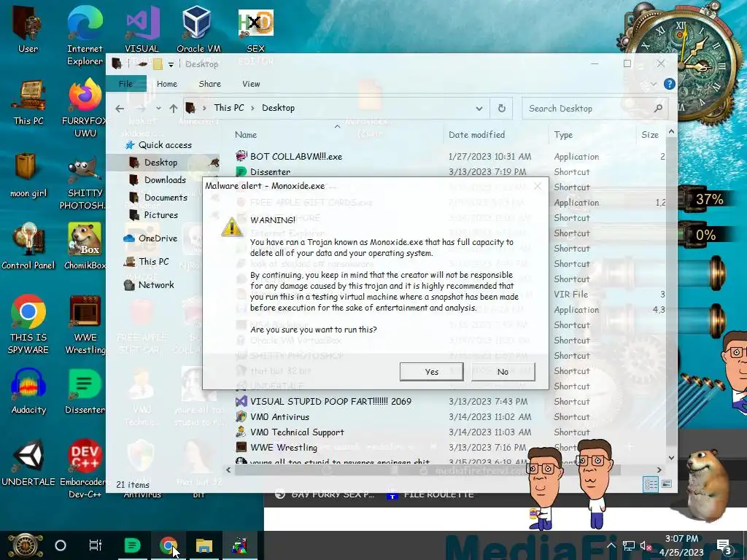
Task: Select Documents in the navigation pane
Action: (166, 198)
